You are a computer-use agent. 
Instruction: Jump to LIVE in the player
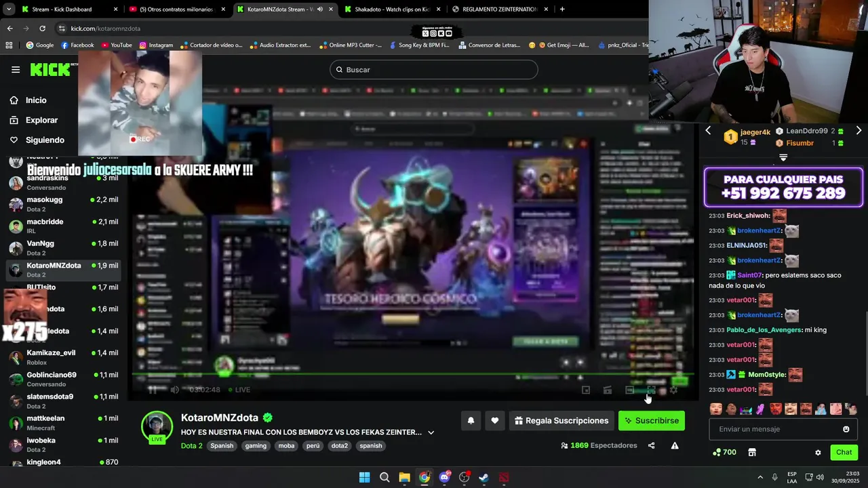click(x=239, y=390)
